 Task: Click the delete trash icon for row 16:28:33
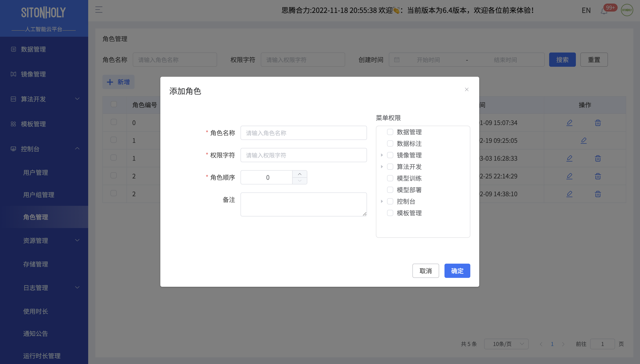coord(598,158)
